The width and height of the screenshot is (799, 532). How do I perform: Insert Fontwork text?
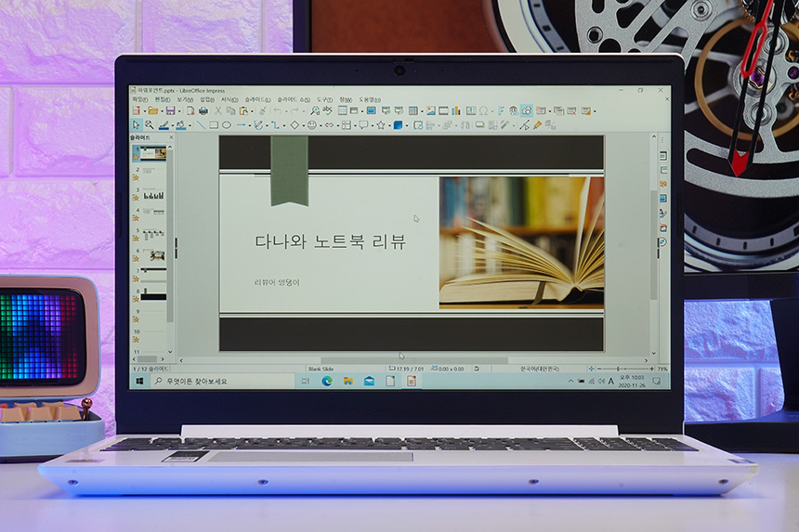click(x=501, y=110)
